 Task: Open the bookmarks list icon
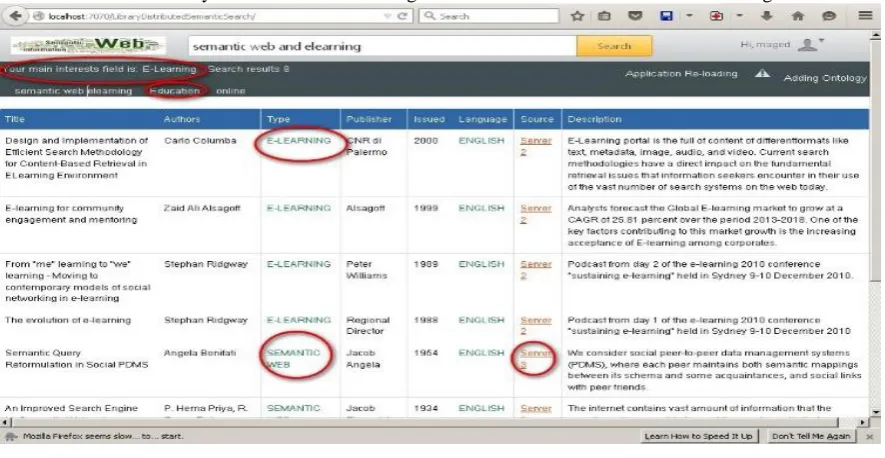(x=604, y=16)
